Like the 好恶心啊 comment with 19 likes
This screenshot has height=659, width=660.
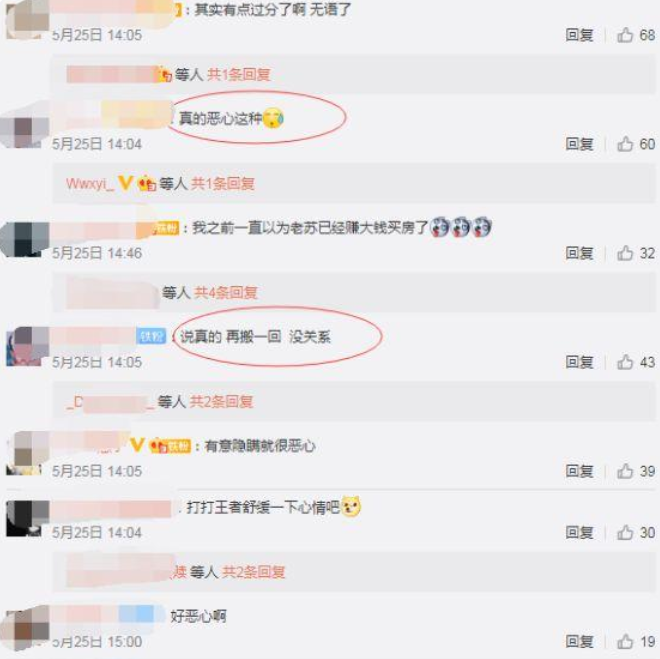625,641
